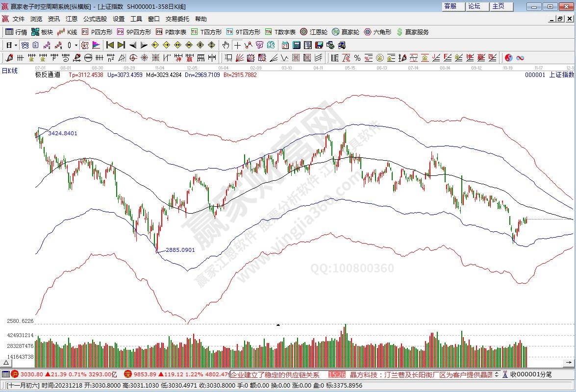The image size is (576, 392).
Task: Expand the 日 period dropdown arrow
Action: click(x=16, y=45)
